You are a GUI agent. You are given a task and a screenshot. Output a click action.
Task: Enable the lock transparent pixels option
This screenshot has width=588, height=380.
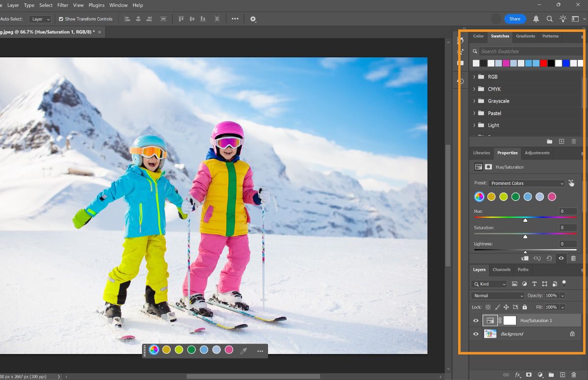click(x=488, y=307)
